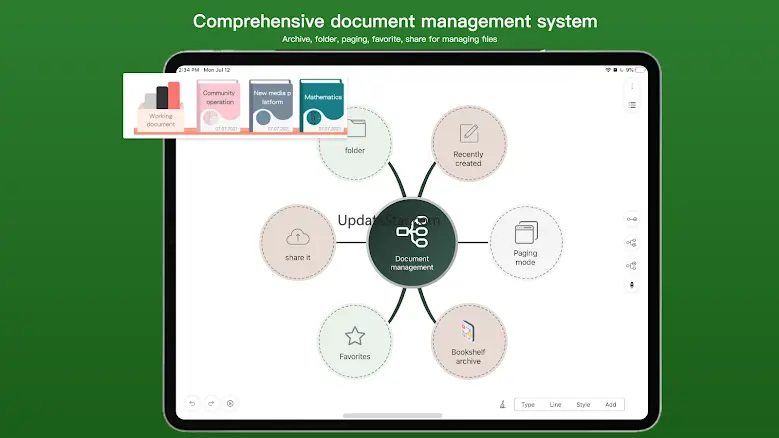
Task: Open the Style tab
Action: click(x=583, y=405)
